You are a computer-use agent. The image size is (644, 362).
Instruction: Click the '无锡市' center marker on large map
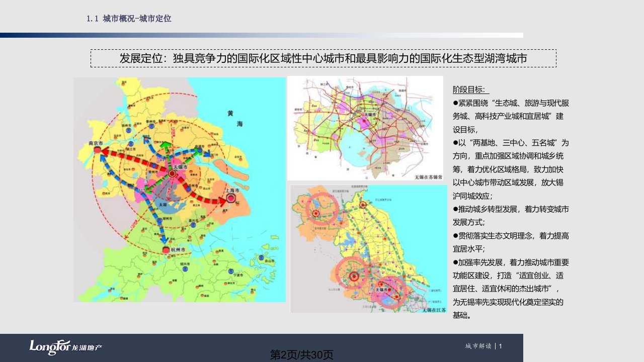click(172, 173)
